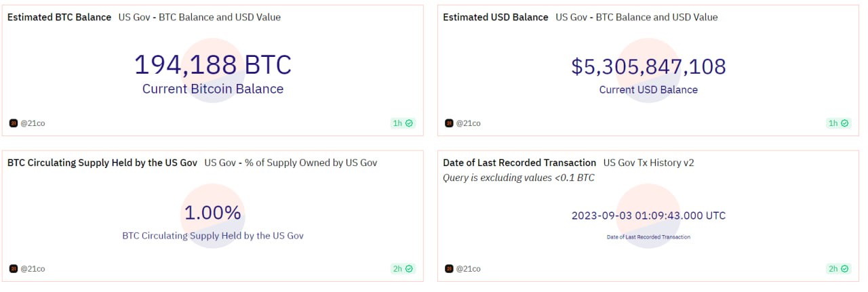Click the green check icon in Circulating Supply panel

tap(410, 269)
